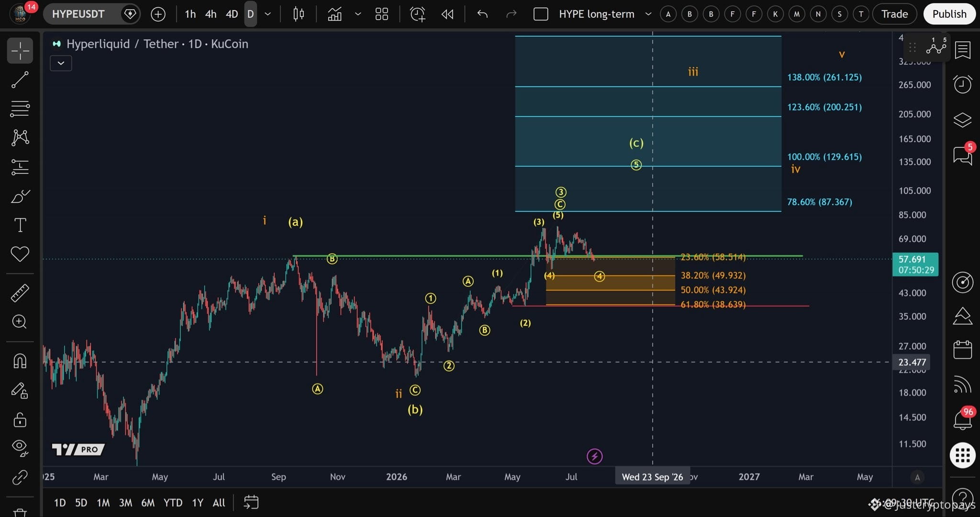Open the HYPEUSDT symbol search
Screen dimensions: 980x517
pos(78,14)
